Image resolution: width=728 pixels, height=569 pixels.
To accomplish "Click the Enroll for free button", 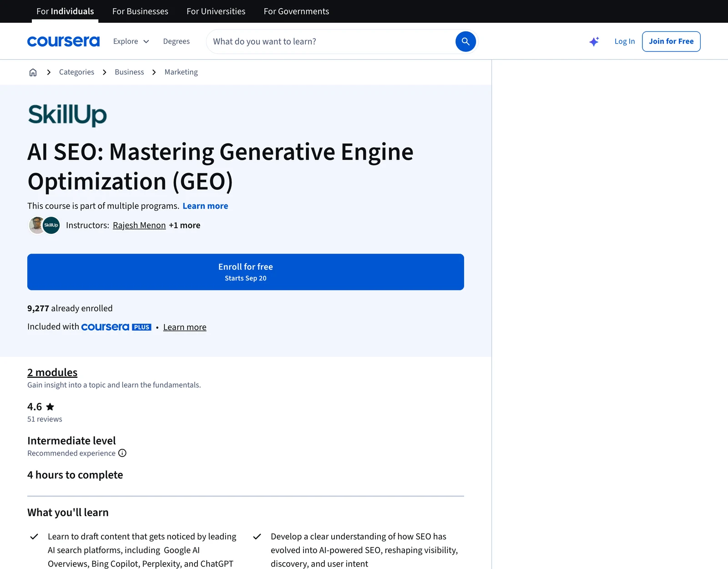I will click(x=246, y=272).
